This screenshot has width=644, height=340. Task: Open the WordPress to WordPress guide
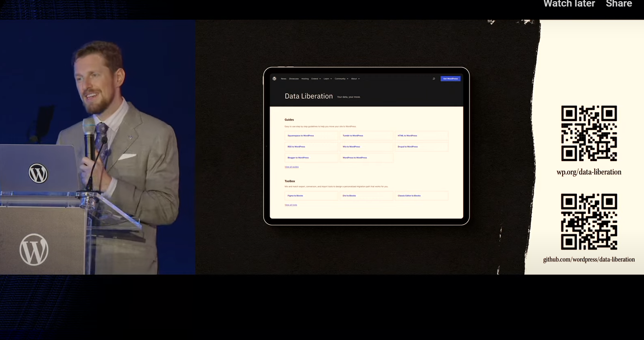pyautogui.click(x=366, y=158)
